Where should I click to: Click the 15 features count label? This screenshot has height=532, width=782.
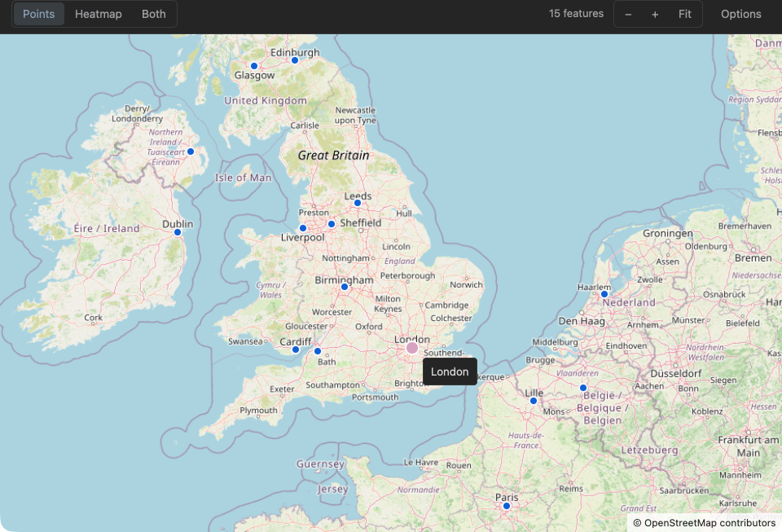(576, 14)
